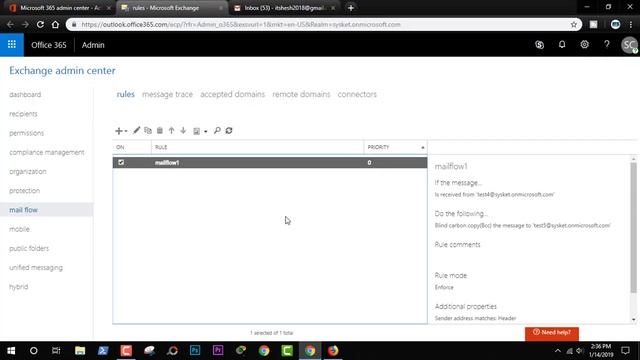The width and height of the screenshot is (640, 360).
Task: Go to the browser home page
Action: point(55,24)
